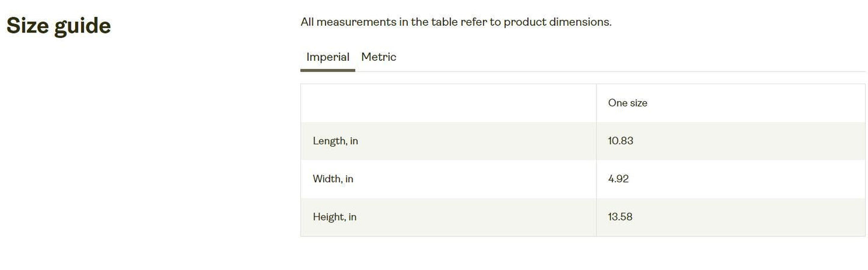Click the "Width, in" row label

333,179
